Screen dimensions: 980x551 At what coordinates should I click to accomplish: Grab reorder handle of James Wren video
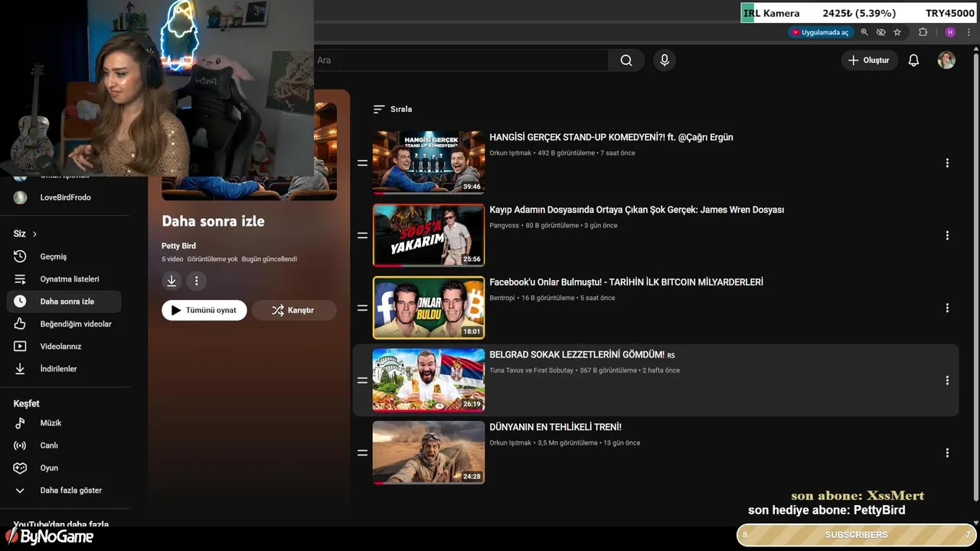point(362,236)
